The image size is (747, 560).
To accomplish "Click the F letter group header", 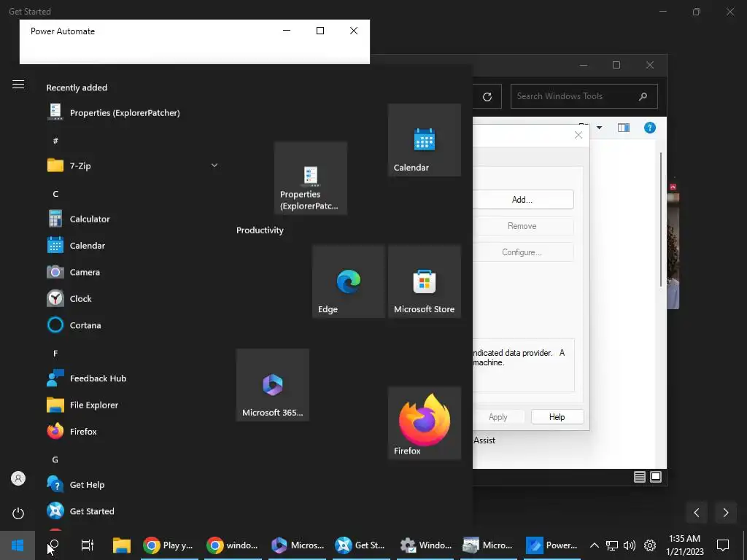I will (55, 354).
